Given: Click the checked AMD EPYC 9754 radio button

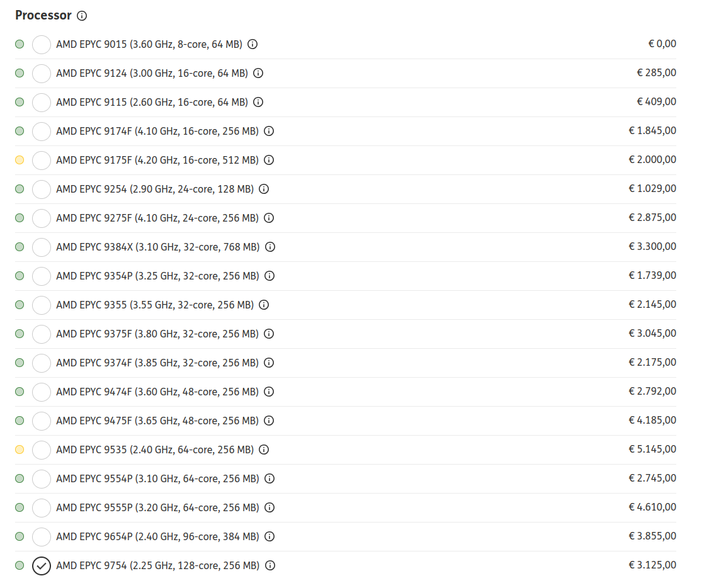Looking at the screenshot, I should (x=41, y=565).
